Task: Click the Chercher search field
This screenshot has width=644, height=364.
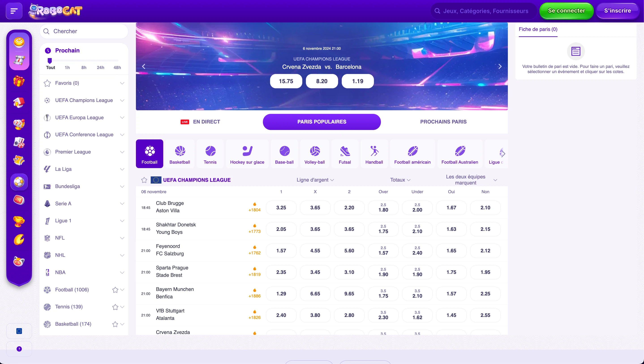Action: (x=84, y=31)
